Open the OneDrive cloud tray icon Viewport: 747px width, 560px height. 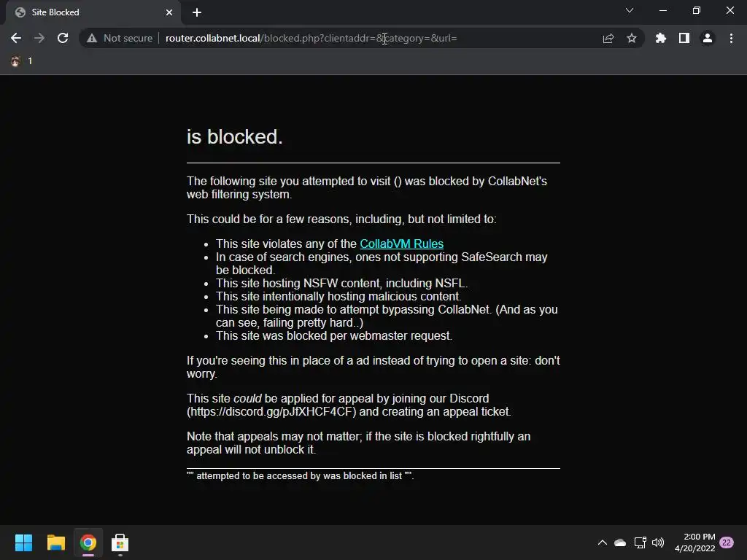coord(620,542)
